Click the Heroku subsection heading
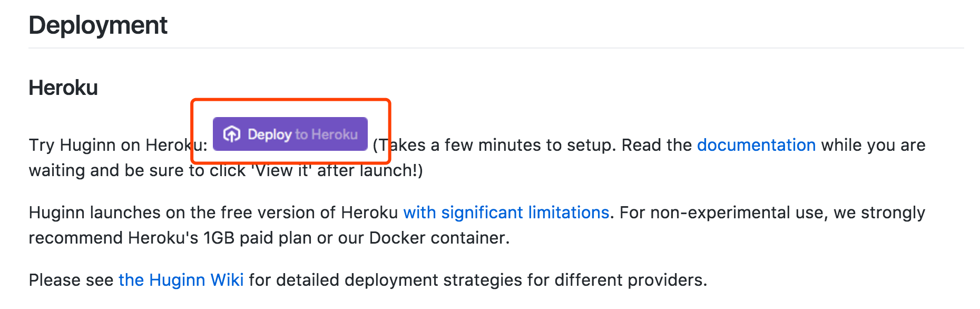Image resolution: width=980 pixels, height=309 pixels. pyautogui.click(x=63, y=88)
